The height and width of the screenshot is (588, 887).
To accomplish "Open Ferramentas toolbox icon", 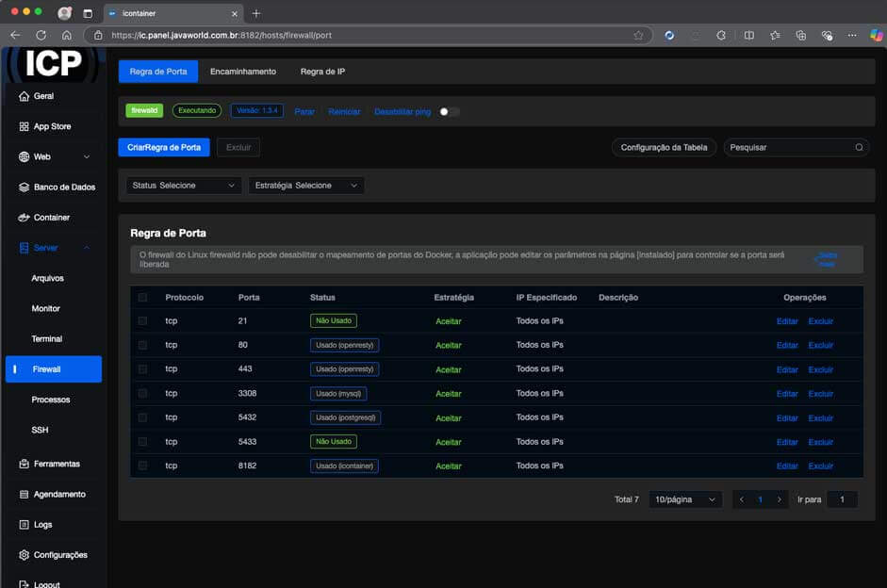I will pyautogui.click(x=25, y=464).
